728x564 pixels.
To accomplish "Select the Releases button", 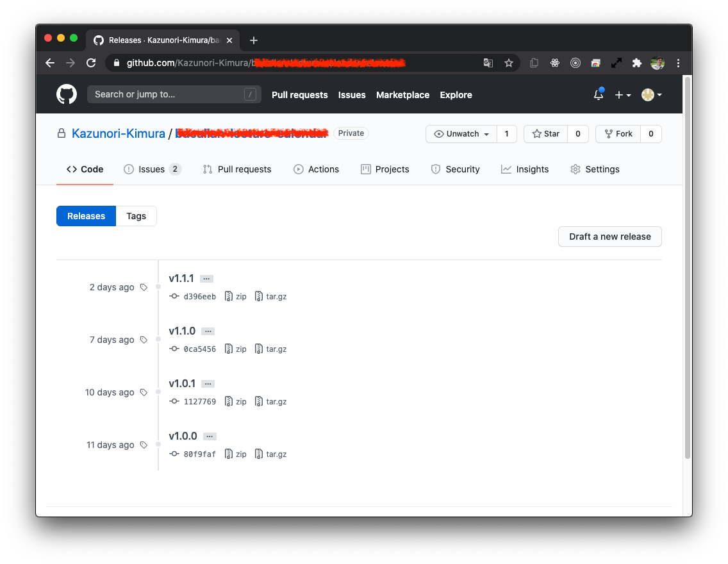I will pyautogui.click(x=86, y=216).
